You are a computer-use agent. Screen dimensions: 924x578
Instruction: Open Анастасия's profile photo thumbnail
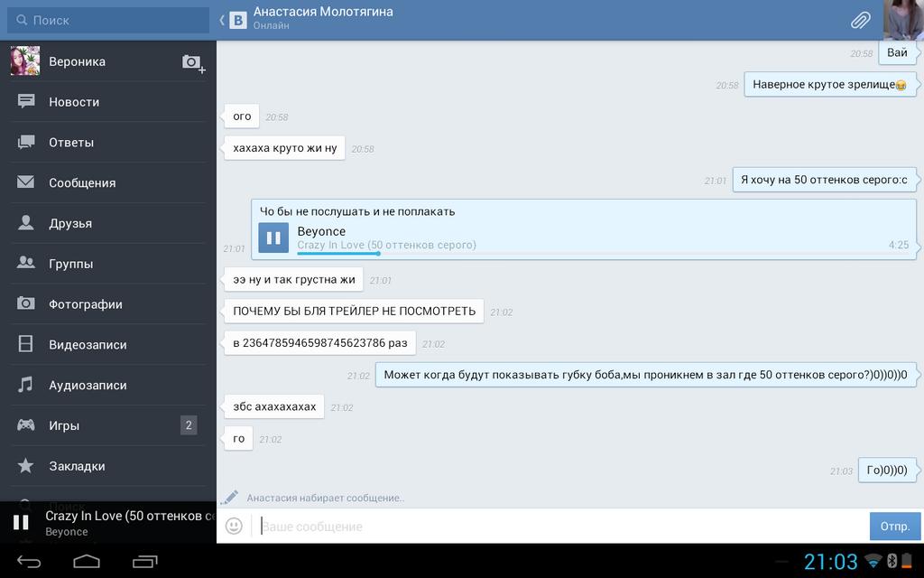tap(903, 20)
